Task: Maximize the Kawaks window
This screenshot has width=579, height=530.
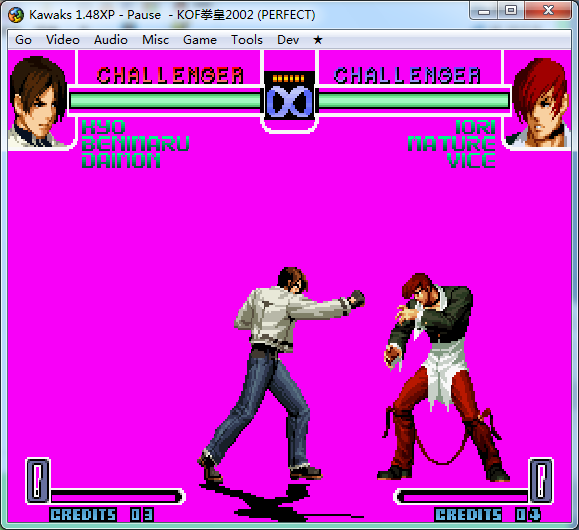Action: pos(511,11)
